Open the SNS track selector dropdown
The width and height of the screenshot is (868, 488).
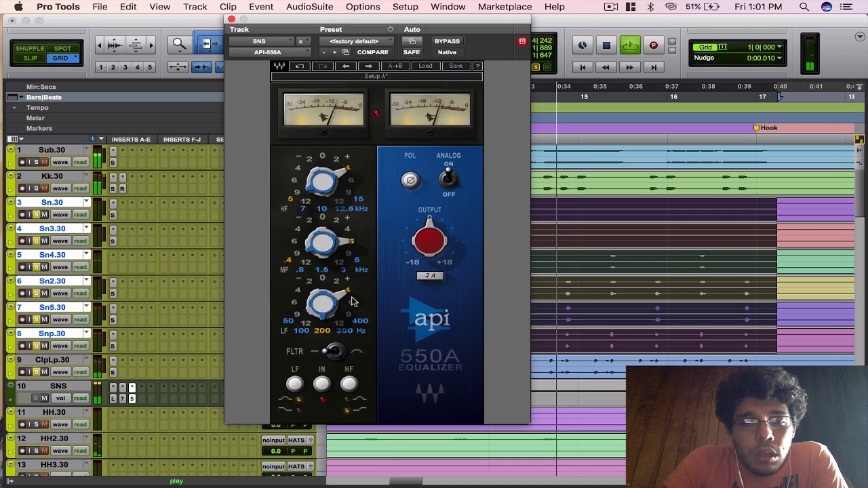click(262, 41)
